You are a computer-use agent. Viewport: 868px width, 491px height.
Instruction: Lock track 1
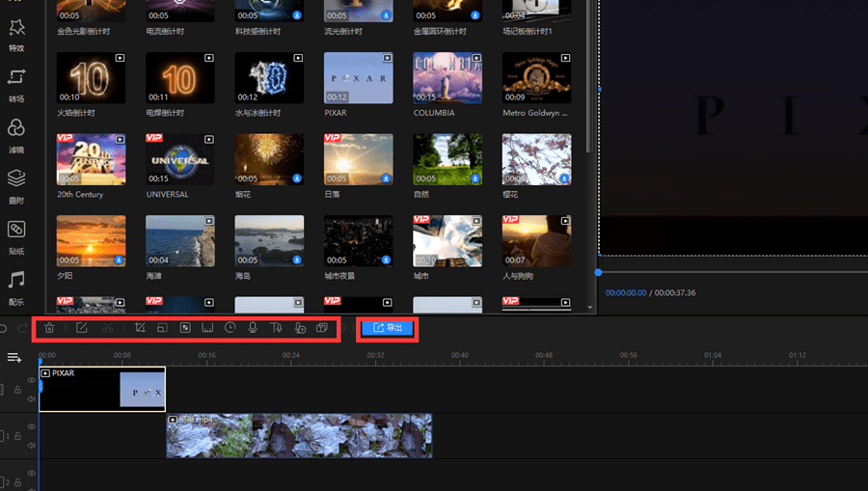pyautogui.click(x=17, y=436)
